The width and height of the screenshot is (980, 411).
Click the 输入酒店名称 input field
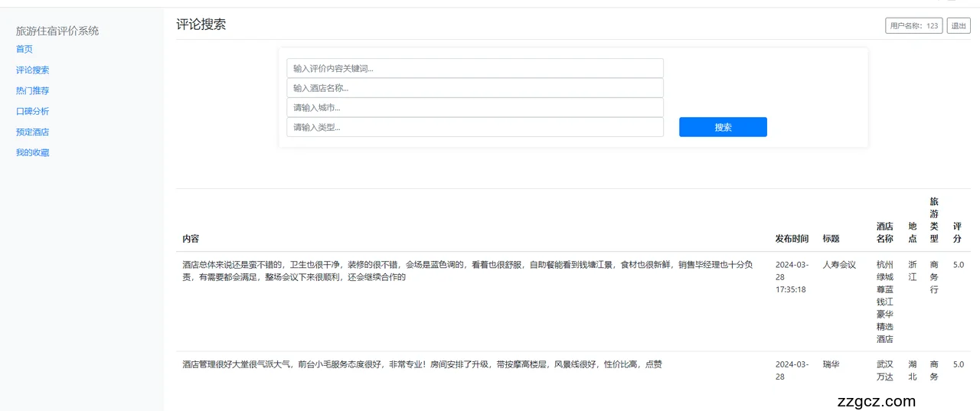(475, 88)
